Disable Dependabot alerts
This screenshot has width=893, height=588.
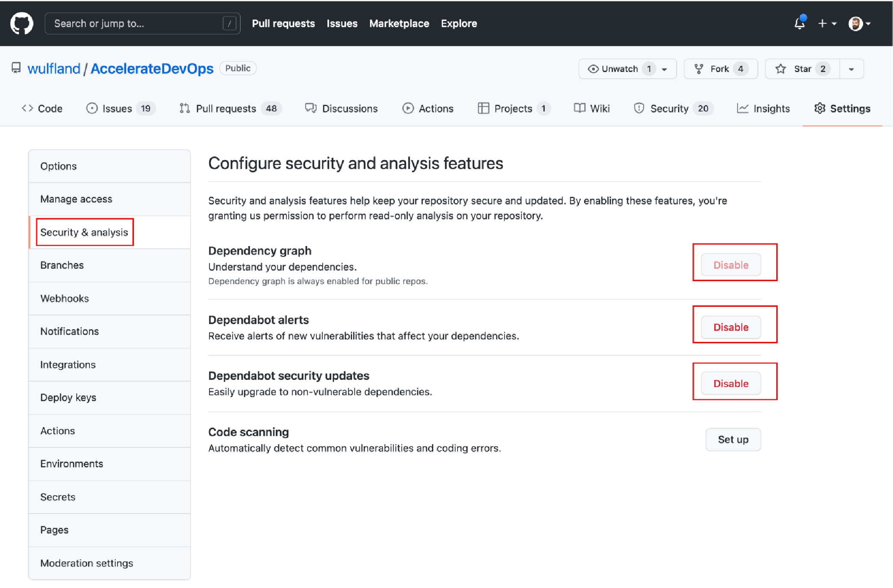tap(731, 327)
